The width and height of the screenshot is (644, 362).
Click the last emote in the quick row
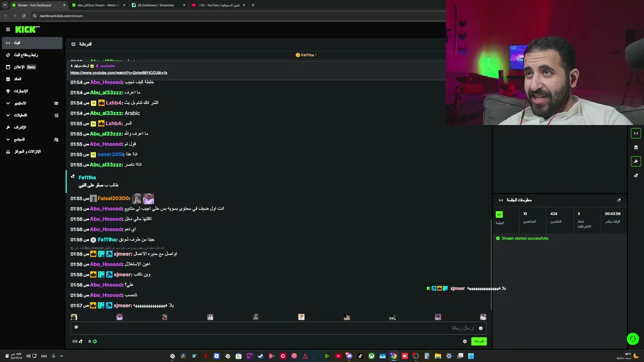484,317
